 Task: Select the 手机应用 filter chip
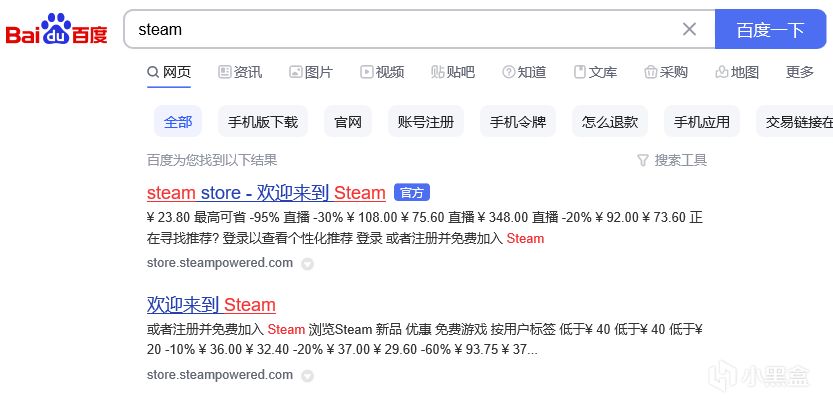pyautogui.click(x=702, y=122)
